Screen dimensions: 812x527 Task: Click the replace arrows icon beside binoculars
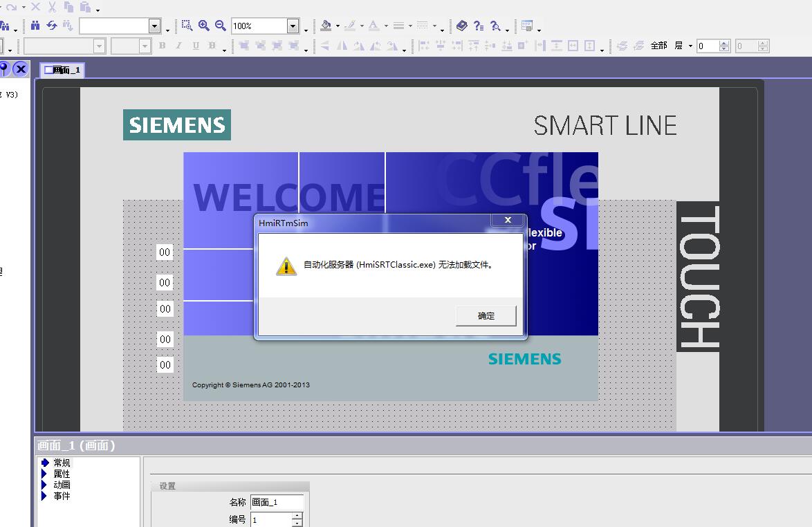[52, 26]
